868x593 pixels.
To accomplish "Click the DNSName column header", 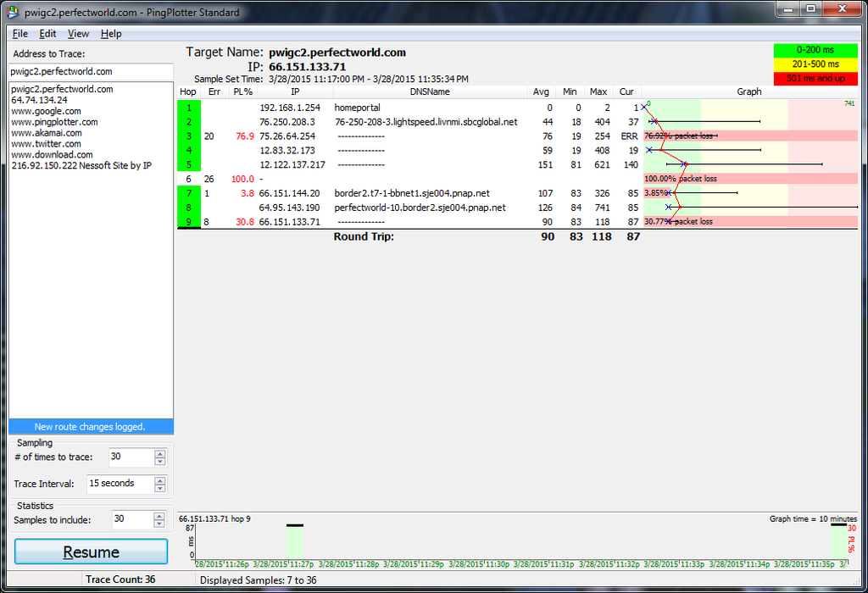I will tap(430, 91).
